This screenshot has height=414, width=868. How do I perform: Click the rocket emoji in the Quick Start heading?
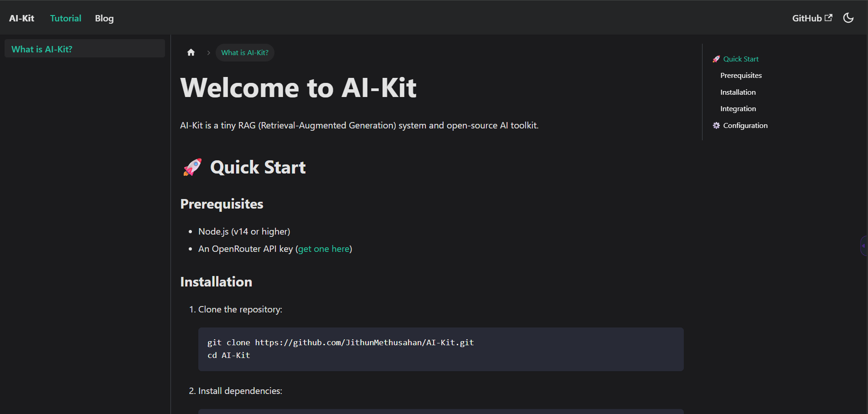(x=192, y=167)
